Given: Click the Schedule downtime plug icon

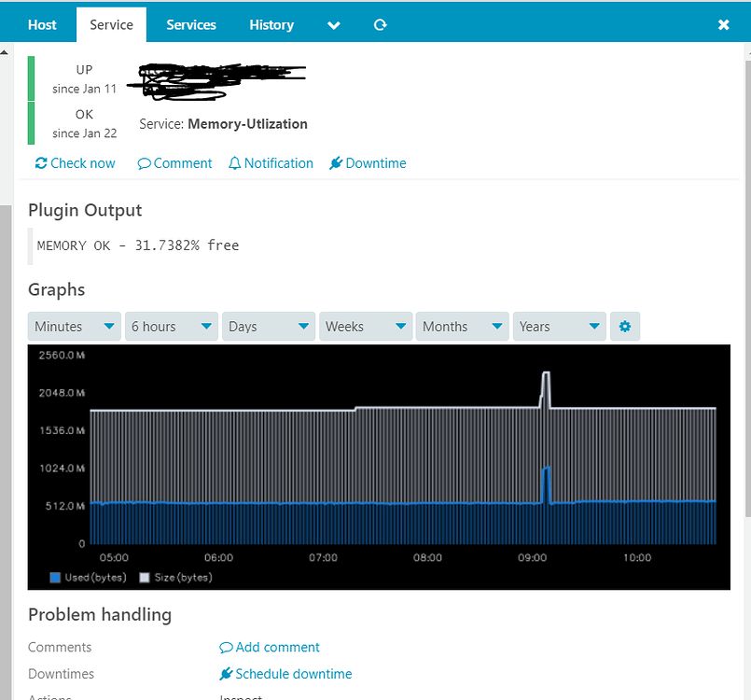Looking at the screenshot, I should click(x=226, y=673).
